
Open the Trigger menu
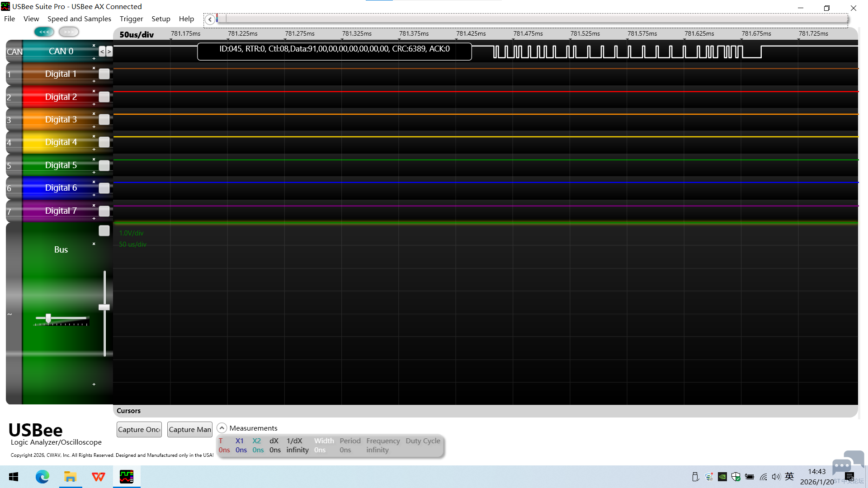(131, 19)
